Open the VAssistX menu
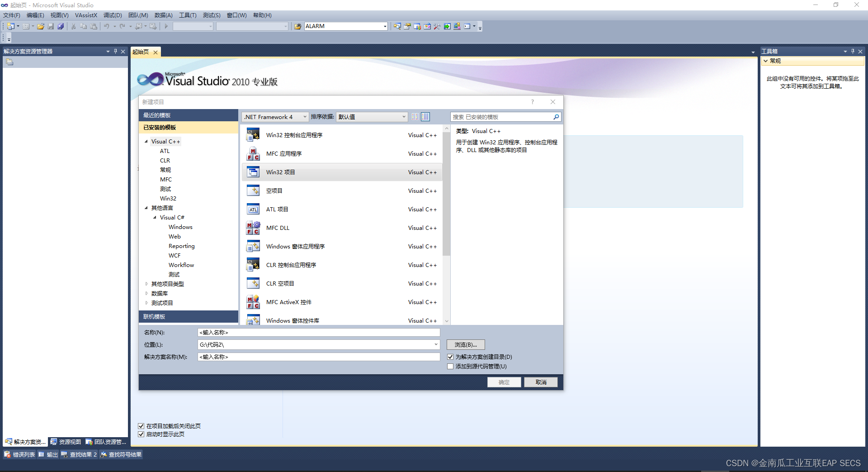868x472 pixels. coord(86,15)
